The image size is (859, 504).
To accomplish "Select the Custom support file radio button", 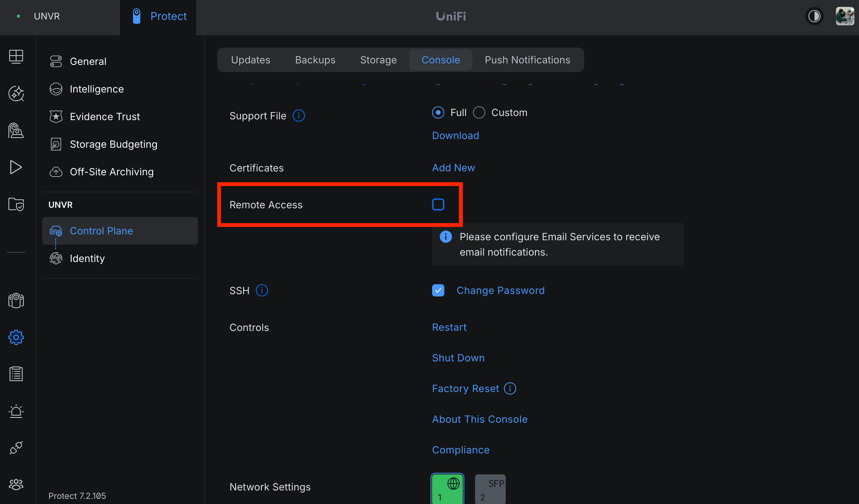I will (x=479, y=112).
